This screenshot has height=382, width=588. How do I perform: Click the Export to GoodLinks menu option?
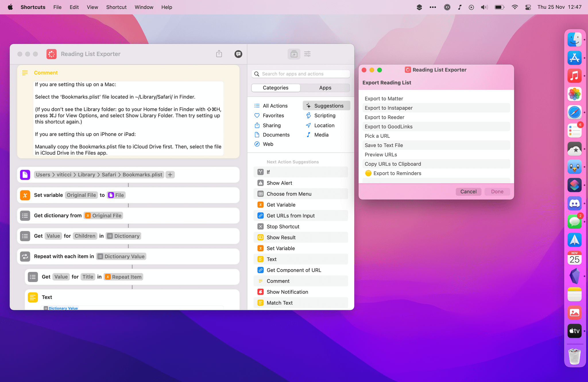[x=389, y=126]
